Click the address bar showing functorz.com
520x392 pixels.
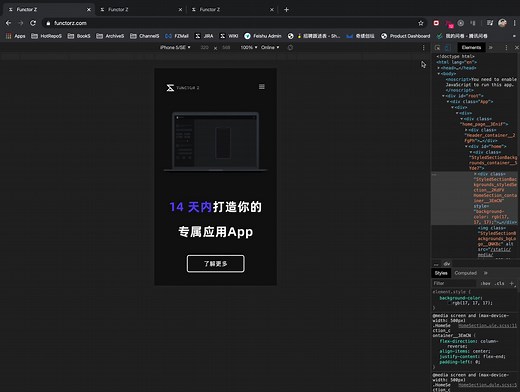[230, 23]
